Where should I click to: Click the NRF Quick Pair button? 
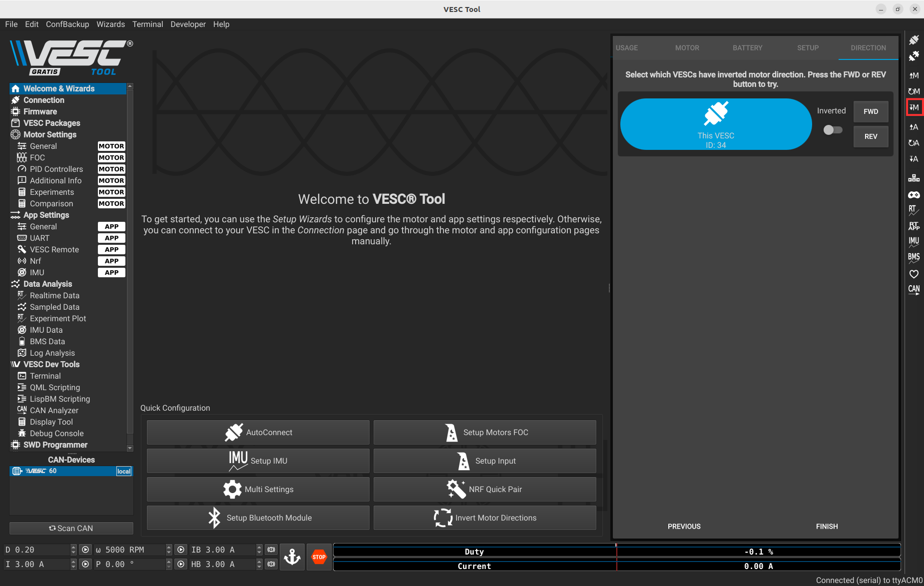tap(485, 489)
